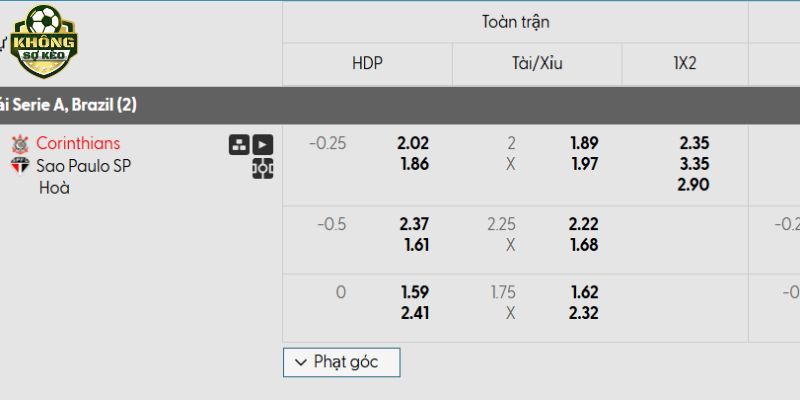Select the Toàn trận tab header

515,22
